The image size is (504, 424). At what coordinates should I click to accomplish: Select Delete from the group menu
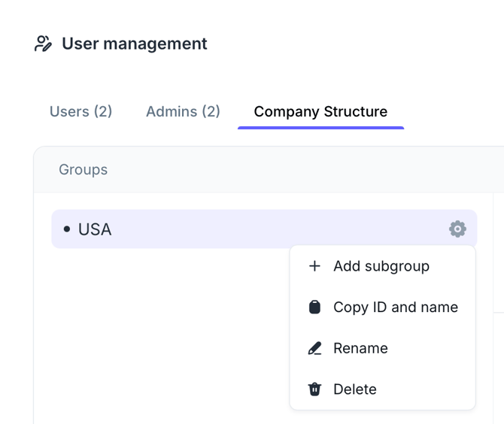[x=354, y=389]
